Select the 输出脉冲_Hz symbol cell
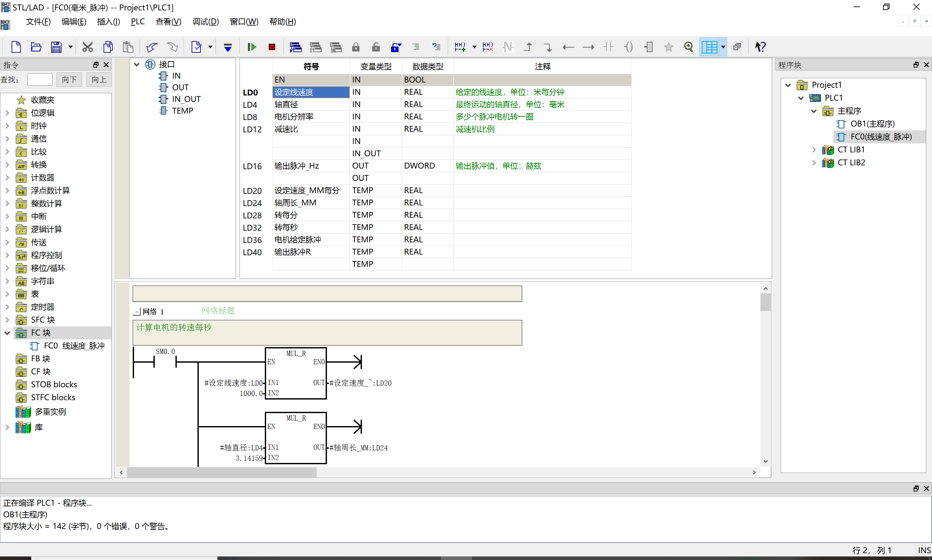932x560 pixels. point(311,166)
